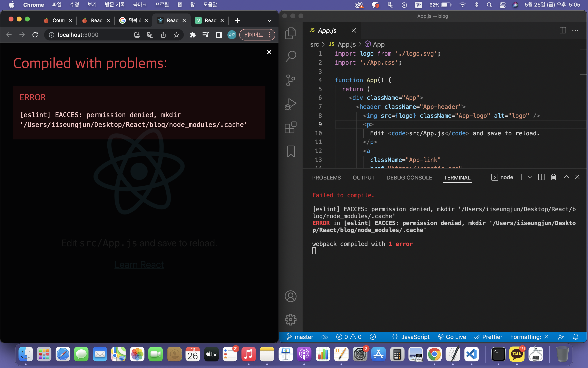Image resolution: width=588 pixels, height=368 pixels.
Task: Open site information icon in address bar
Action: click(x=51, y=35)
